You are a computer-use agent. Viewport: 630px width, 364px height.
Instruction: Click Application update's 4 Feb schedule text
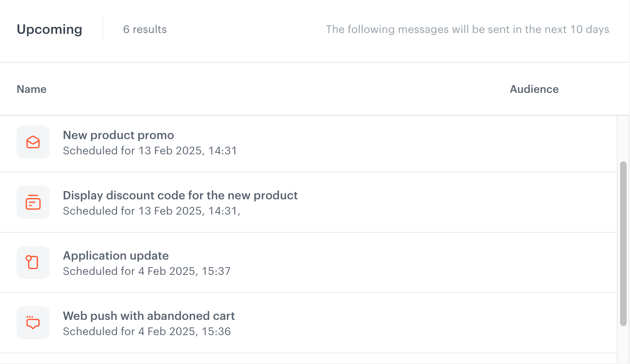(x=147, y=271)
